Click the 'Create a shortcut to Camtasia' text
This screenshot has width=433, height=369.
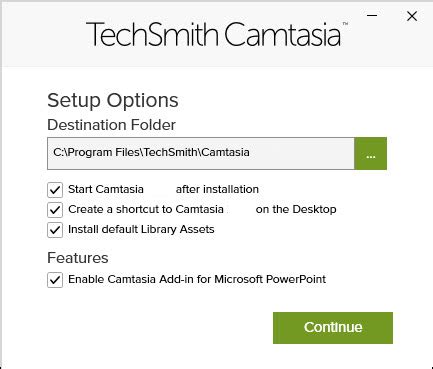click(146, 209)
